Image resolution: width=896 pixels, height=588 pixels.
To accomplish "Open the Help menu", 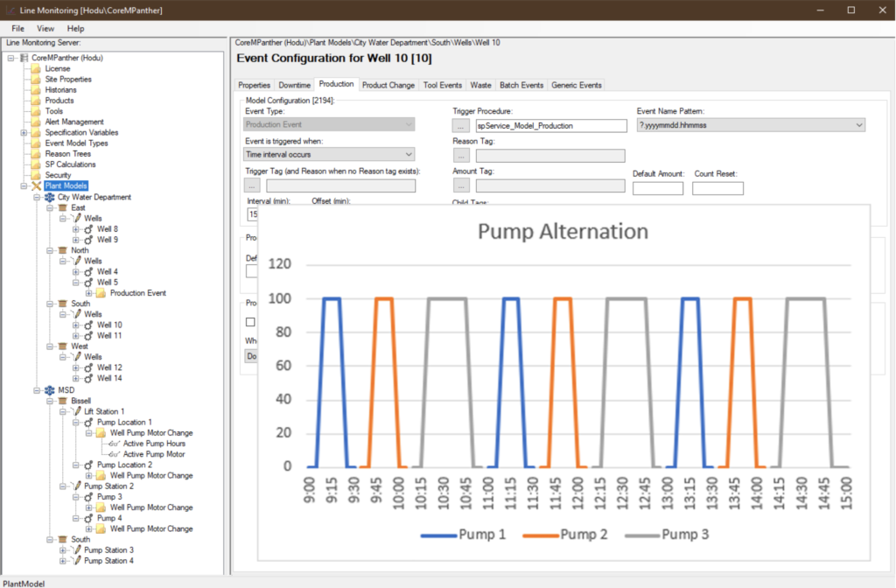I will coord(75,29).
